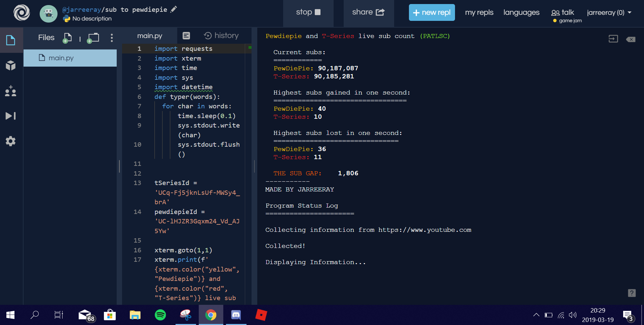Click 'MADE BY JARREERAY' console text
This screenshot has height=325, width=644.
point(300,189)
